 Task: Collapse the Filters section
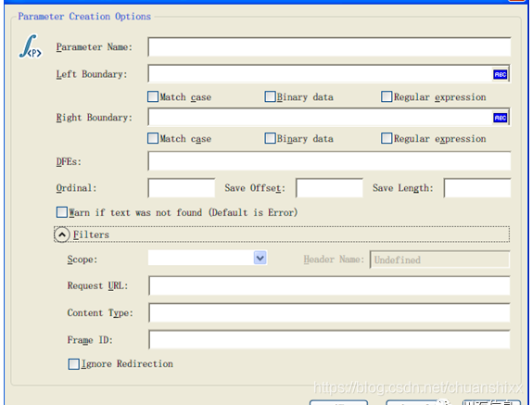[x=62, y=234]
